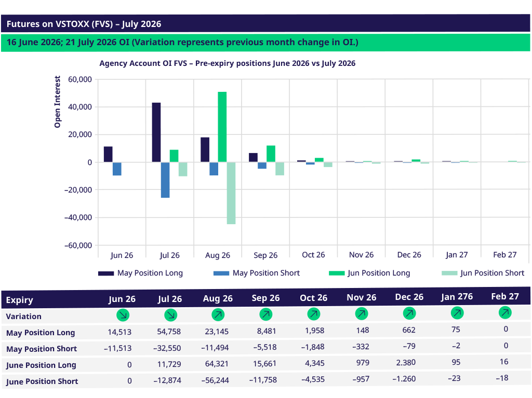
Task: Click the Aug 26 table column header
Action: coord(218,298)
